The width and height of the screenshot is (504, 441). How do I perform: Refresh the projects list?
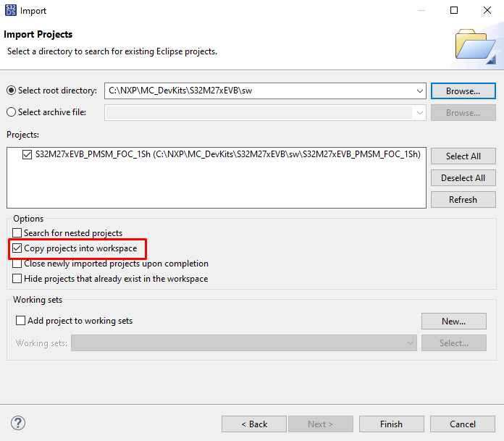[x=463, y=199]
